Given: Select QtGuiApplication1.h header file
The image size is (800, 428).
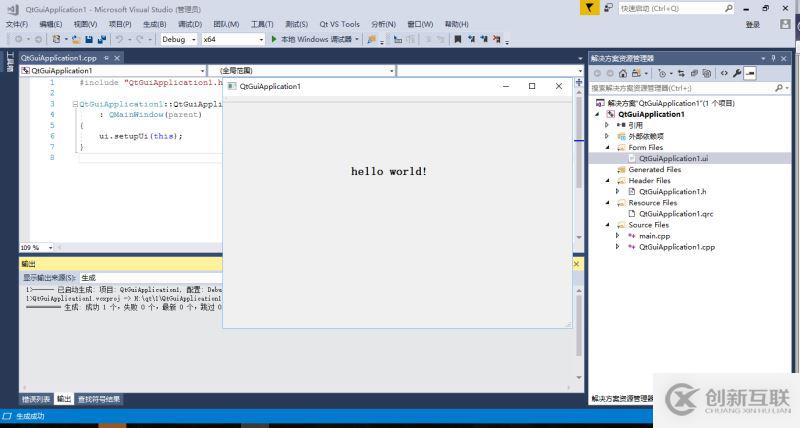Looking at the screenshot, I should tap(672, 192).
